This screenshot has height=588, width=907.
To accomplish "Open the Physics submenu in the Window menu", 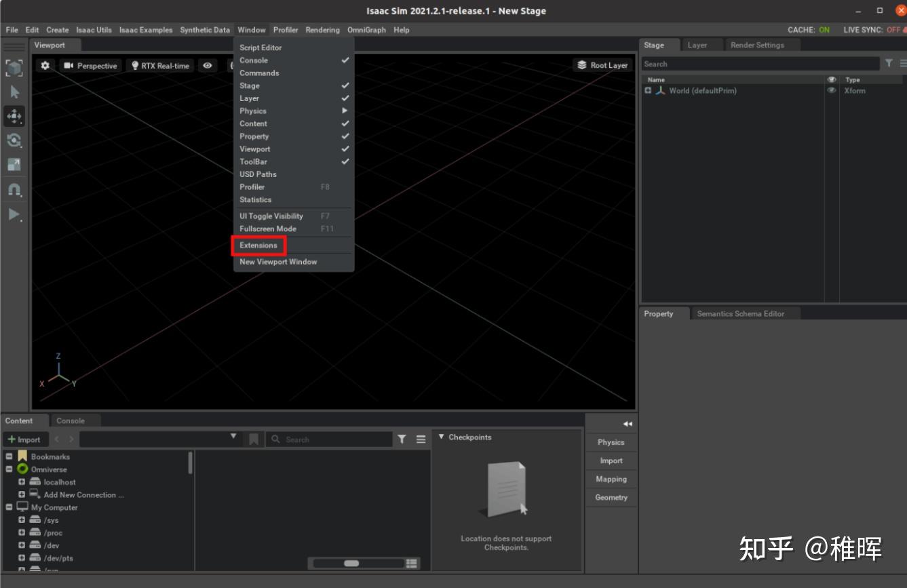I will (294, 111).
